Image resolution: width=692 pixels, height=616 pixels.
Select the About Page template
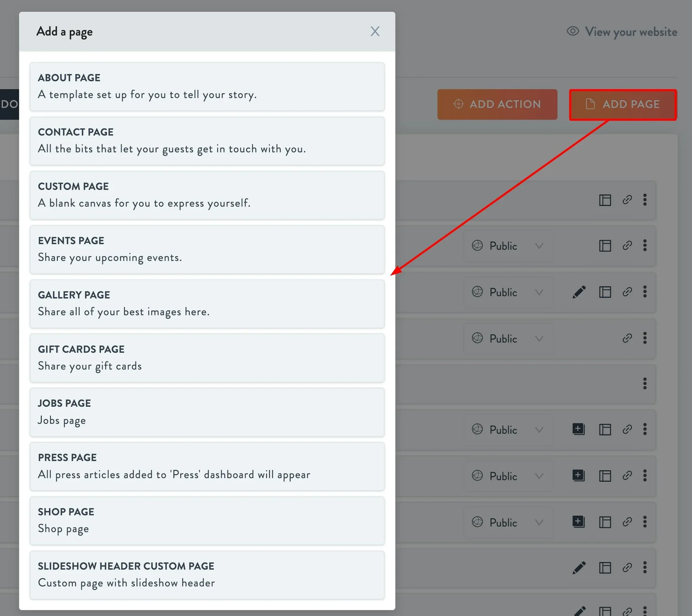point(207,87)
